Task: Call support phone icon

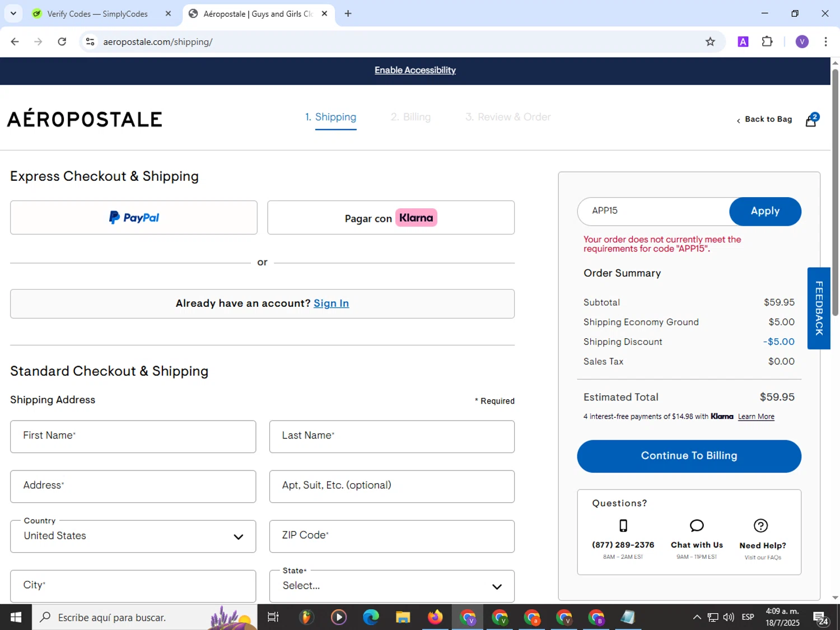Action: (x=623, y=525)
